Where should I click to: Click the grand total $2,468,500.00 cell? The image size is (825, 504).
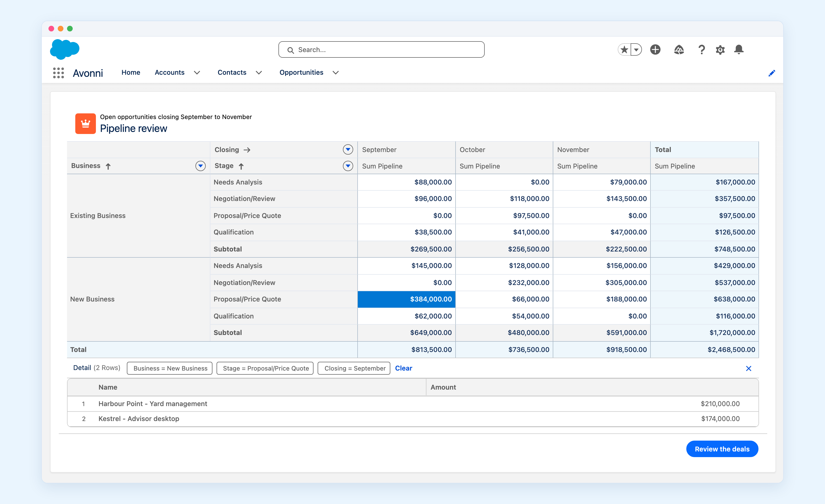[704, 350]
